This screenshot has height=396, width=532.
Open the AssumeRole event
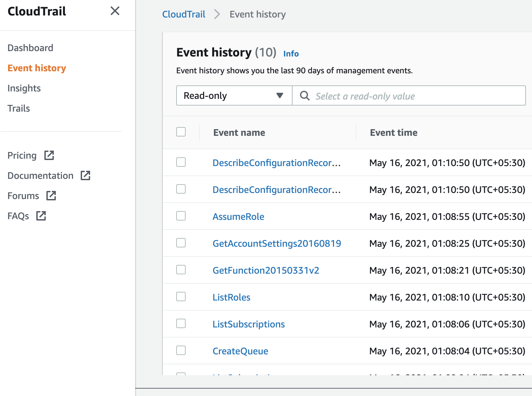238,216
